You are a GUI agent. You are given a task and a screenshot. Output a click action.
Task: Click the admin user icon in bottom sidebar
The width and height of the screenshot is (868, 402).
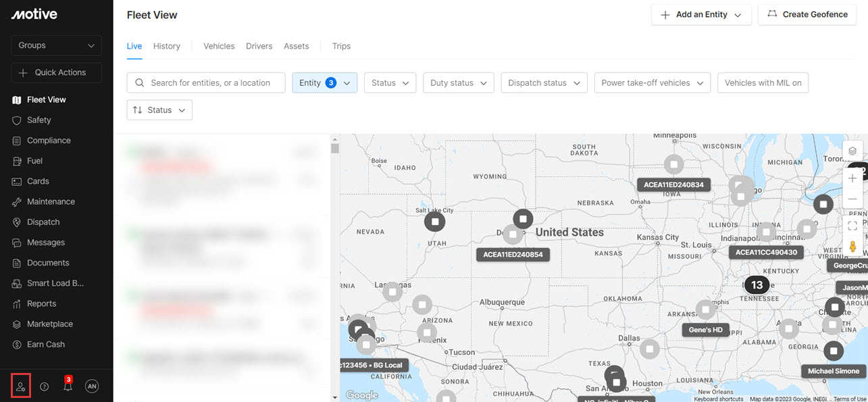click(21, 386)
